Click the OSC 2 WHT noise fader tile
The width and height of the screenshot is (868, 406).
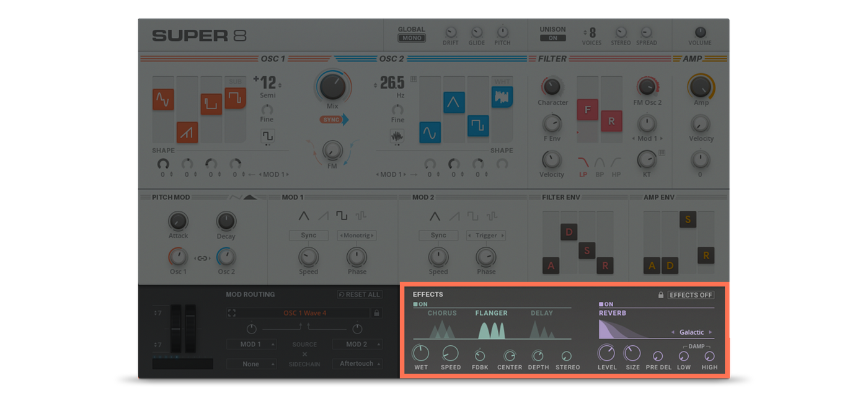coord(502,97)
